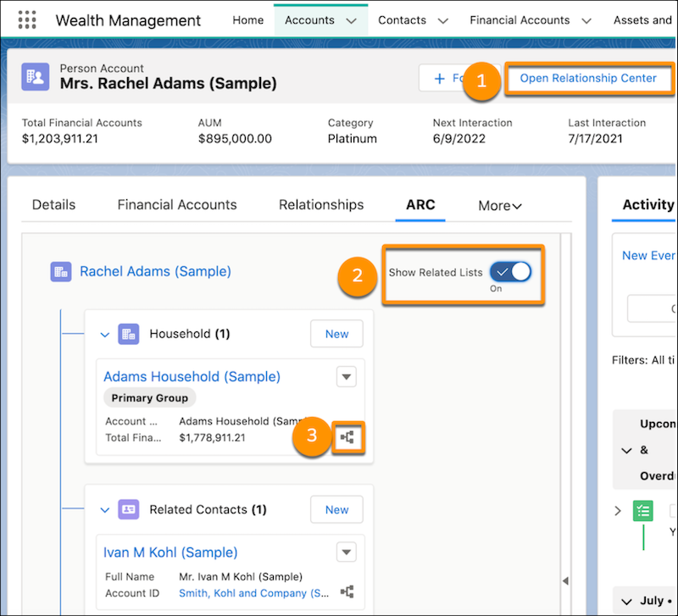Click relationship graph icon in Adams Household card
Screen dimensions: 678x616
tap(347, 438)
